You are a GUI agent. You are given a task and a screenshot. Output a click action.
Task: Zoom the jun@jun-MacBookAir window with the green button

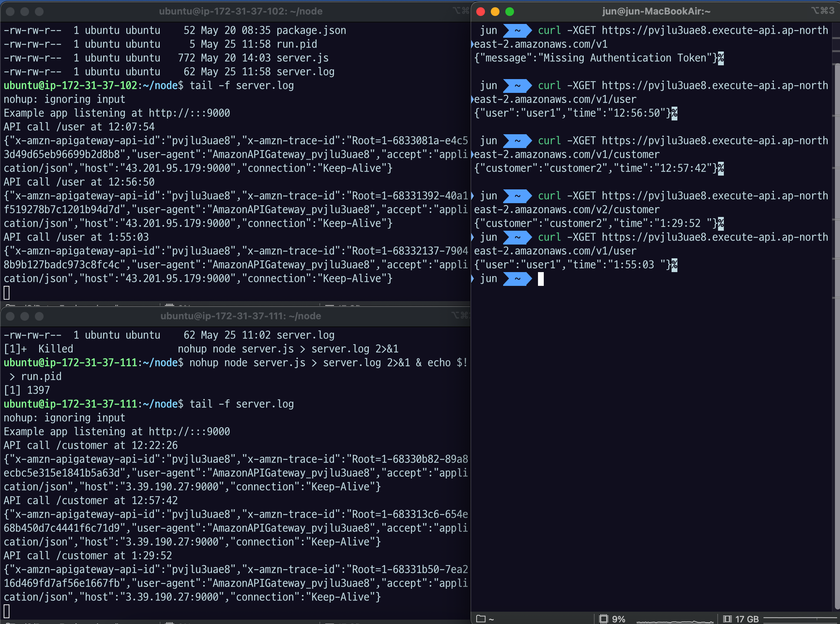coord(509,12)
